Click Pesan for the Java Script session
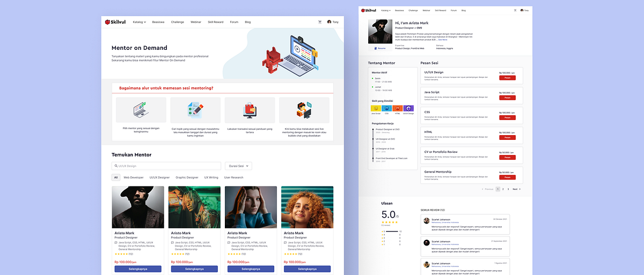The width and height of the screenshot is (644, 275). [507, 98]
